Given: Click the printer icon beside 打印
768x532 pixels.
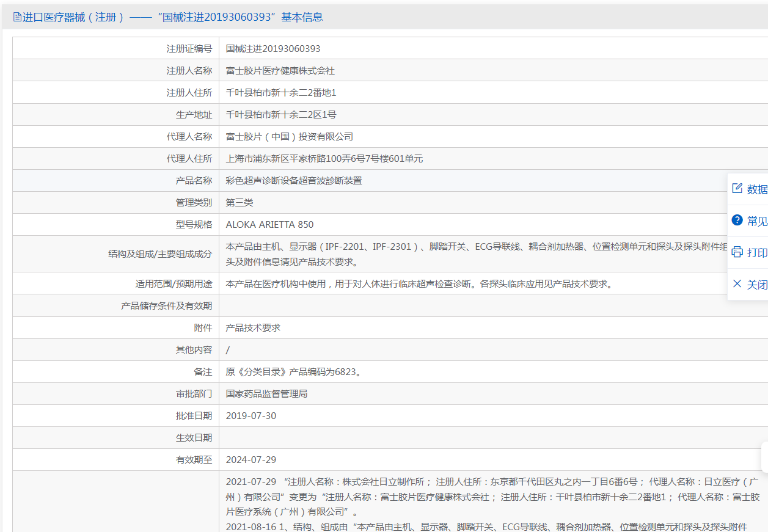Looking at the screenshot, I should [737, 252].
